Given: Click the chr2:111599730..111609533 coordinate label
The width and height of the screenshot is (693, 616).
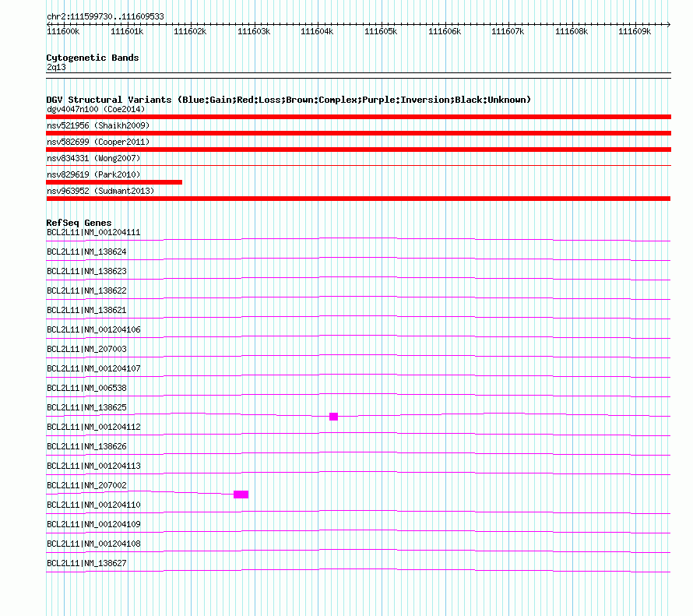Looking at the screenshot, I should [x=105, y=16].
